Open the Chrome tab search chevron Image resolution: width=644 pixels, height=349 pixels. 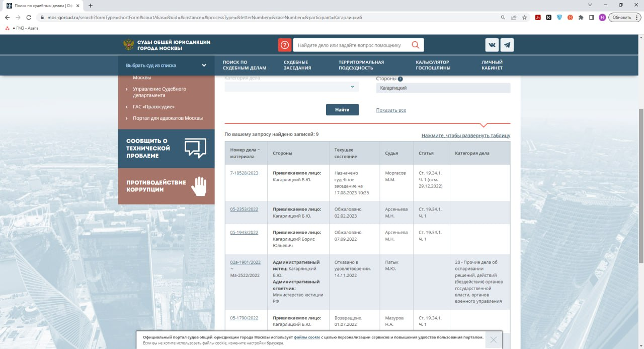590,5
